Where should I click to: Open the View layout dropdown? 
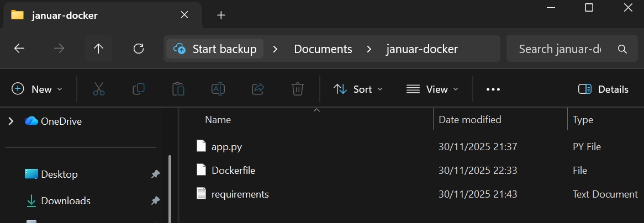pyautogui.click(x=432, y=89)
